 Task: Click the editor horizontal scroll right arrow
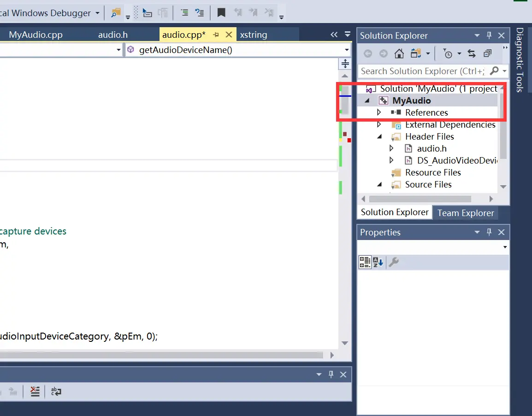332,355
